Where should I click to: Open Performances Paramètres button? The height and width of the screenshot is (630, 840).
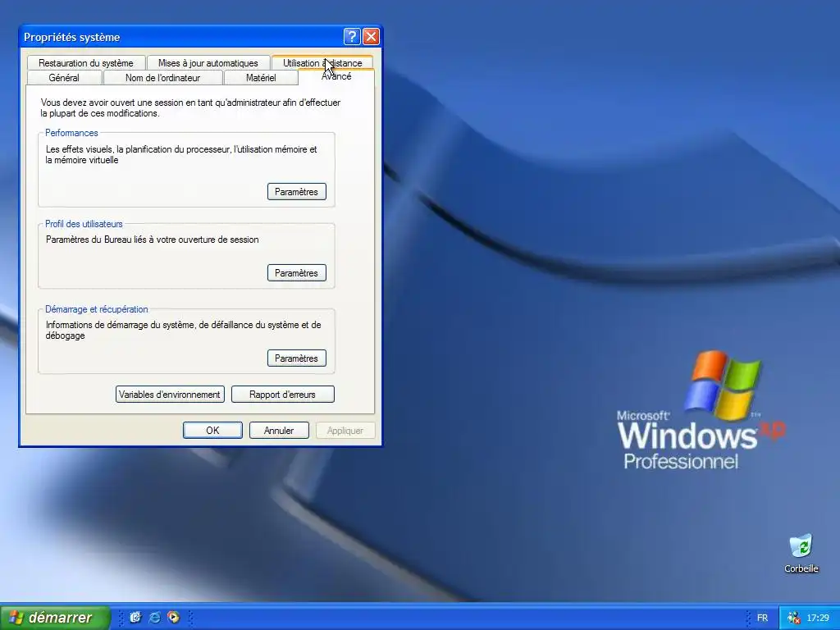point(296,192)
